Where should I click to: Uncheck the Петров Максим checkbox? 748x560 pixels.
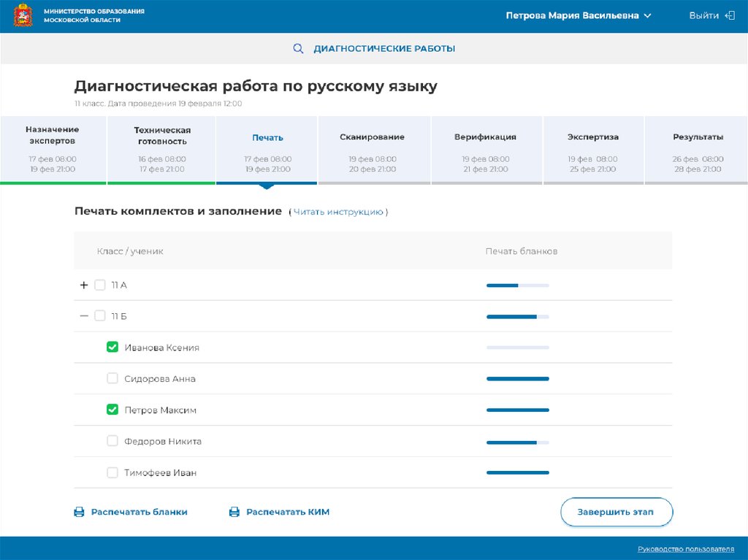(x=112, y=410)
